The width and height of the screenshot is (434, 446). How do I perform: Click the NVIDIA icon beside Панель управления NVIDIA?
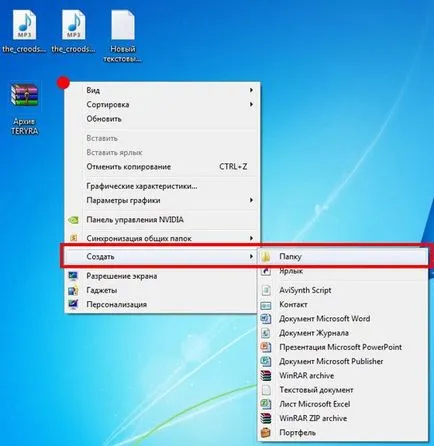click(x=73, y=220)
